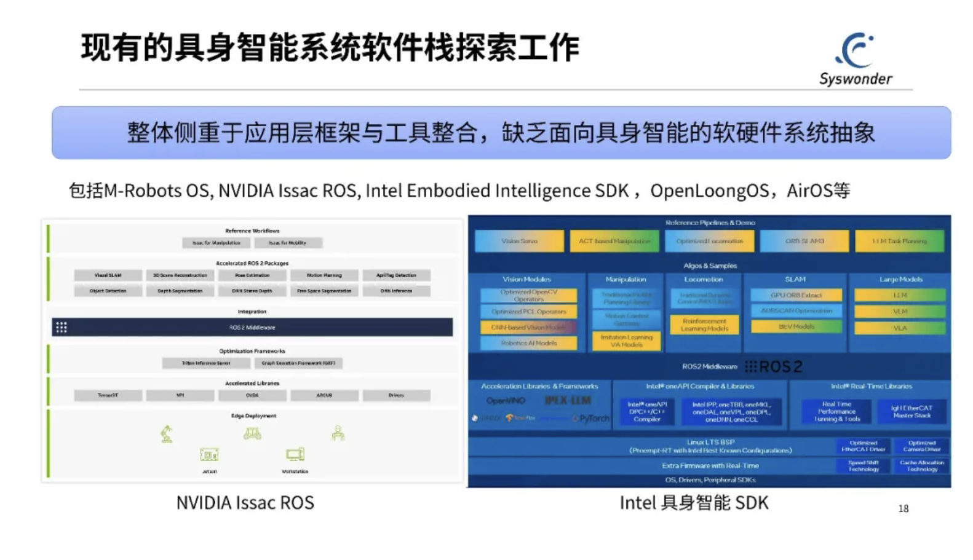Click the line listing M-Robots OS and AirOS
The height and width of the screenshot is (560, 973).
point(459,191)
